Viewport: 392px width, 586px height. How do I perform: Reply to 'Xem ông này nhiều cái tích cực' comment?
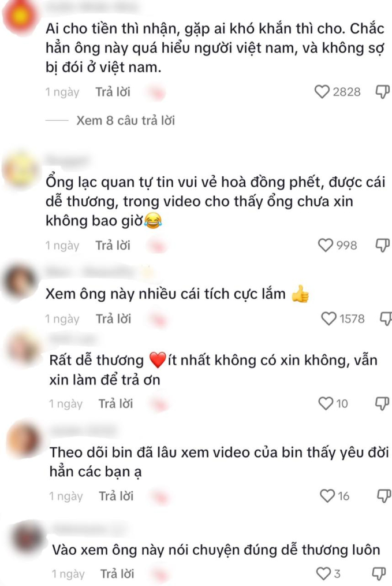[114, 318]
